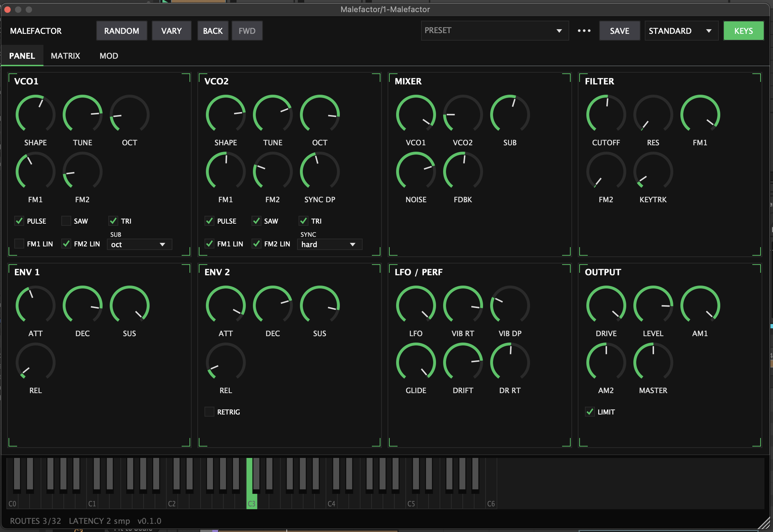Toggle the KEYS keyboard button

(744, 31)
